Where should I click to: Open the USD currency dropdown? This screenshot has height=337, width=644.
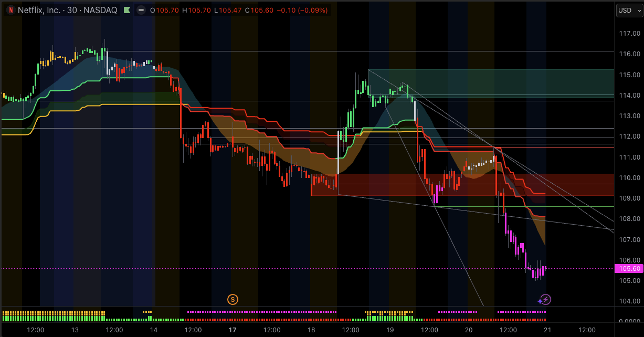[625, 10]
